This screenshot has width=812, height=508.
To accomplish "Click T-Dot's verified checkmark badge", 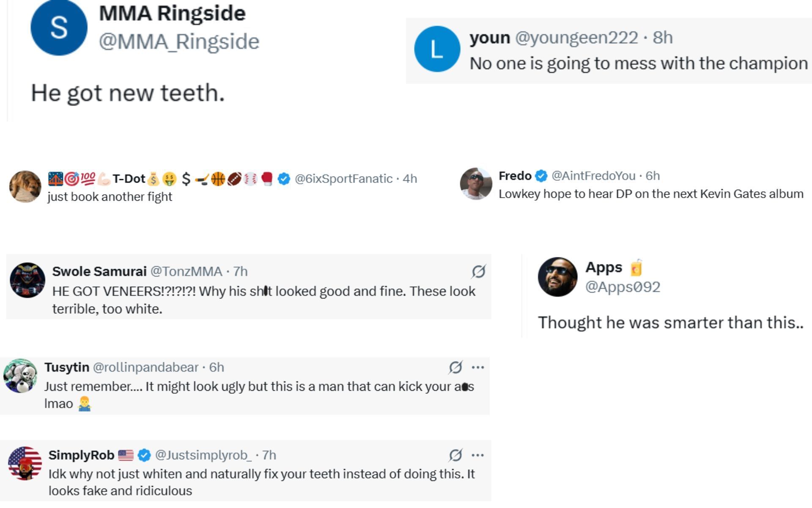I will (x=284, y=179).
